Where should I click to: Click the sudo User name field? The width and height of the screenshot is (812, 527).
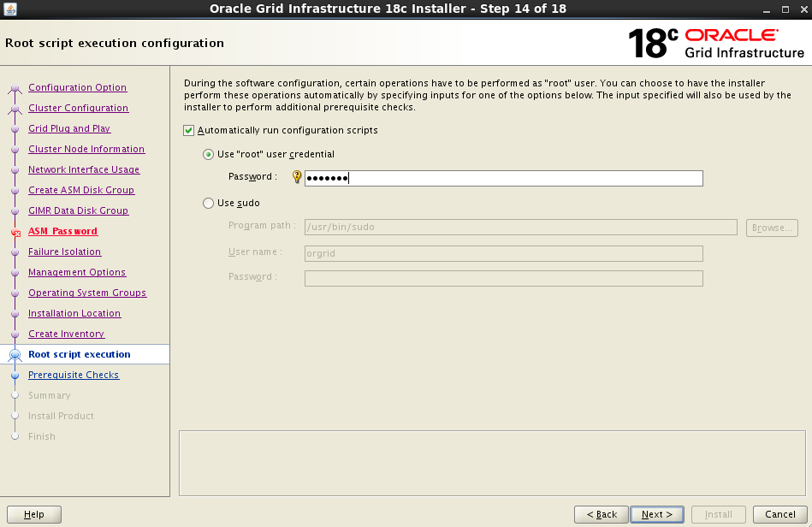503,253
